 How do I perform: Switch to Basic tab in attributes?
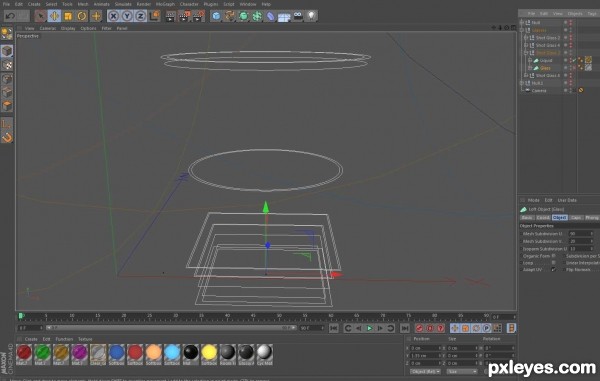pyautogui.click(x=527, y=218)
